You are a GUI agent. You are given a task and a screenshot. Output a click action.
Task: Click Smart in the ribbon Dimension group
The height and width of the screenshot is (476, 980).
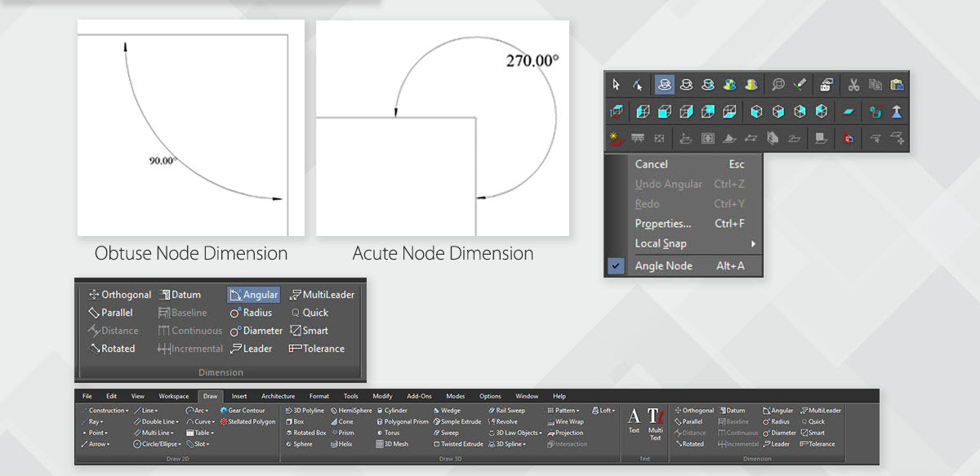(x=813, y=433)
